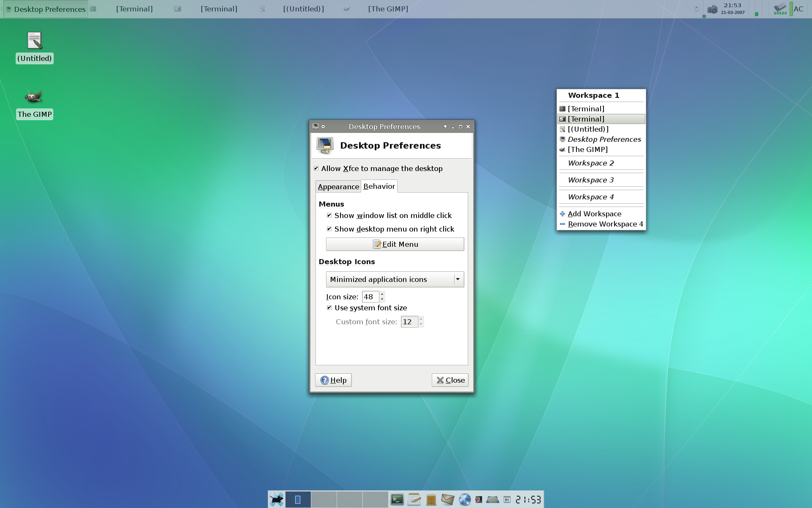This screenshot has height=508, width=812.
Task: Uncheck Show window list on middle click
Action: point(329,215)
